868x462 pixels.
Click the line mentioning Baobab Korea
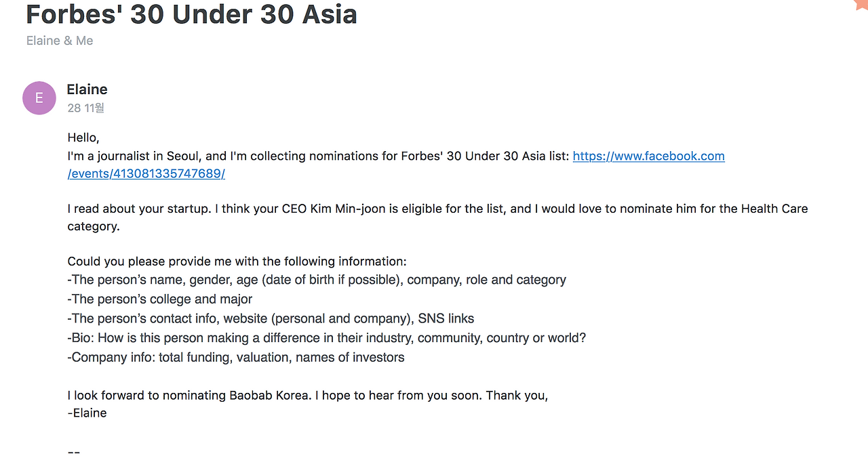[x=308, y=396]
